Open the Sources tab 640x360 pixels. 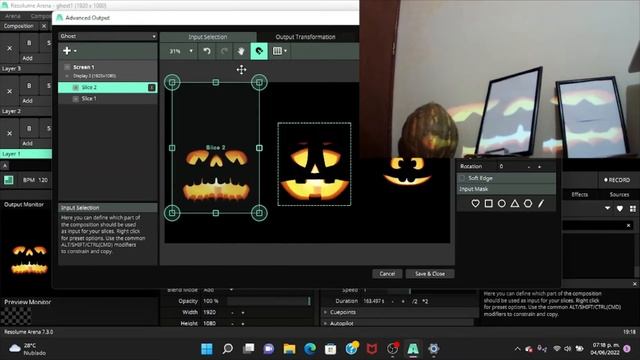619,195
